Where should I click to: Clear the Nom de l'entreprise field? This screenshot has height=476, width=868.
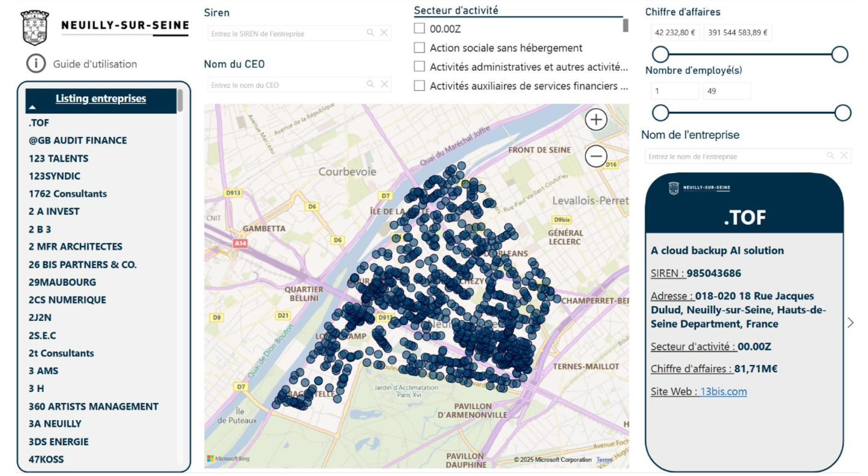(x=844, y=156)
